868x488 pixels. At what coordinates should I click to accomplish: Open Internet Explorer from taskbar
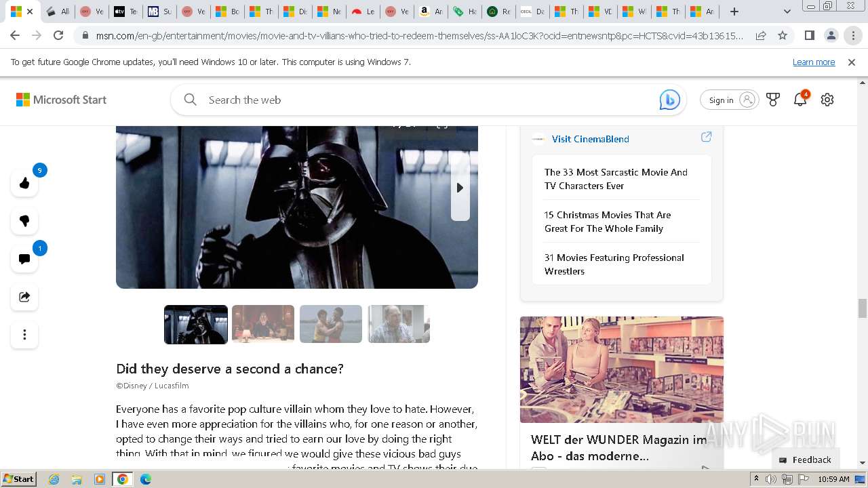point(54,479)
